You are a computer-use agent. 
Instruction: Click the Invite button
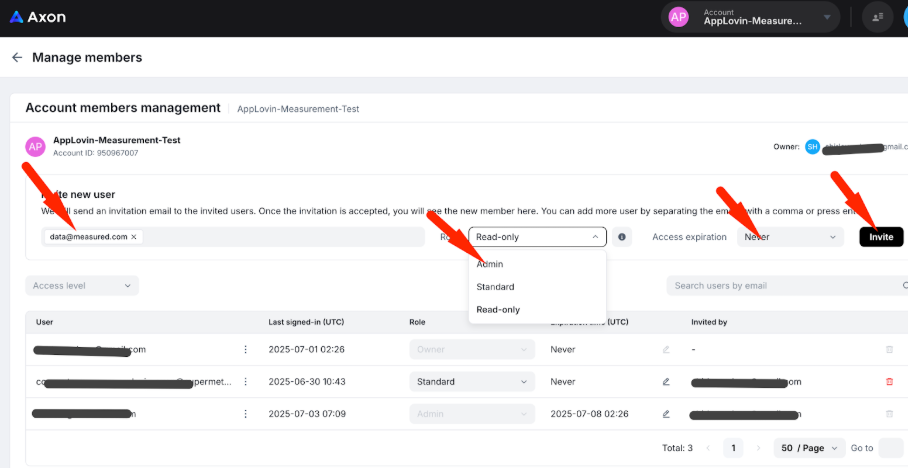881,237
